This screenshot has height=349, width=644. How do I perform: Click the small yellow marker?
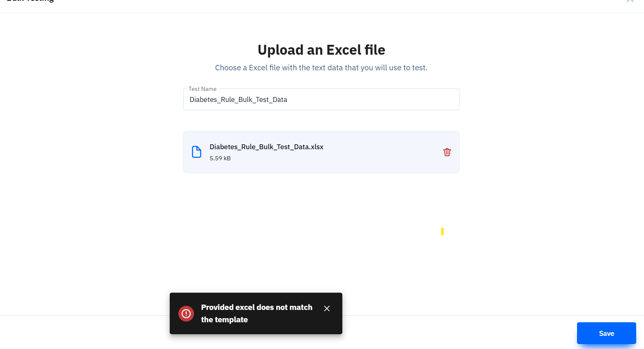[x=442, y=231]
